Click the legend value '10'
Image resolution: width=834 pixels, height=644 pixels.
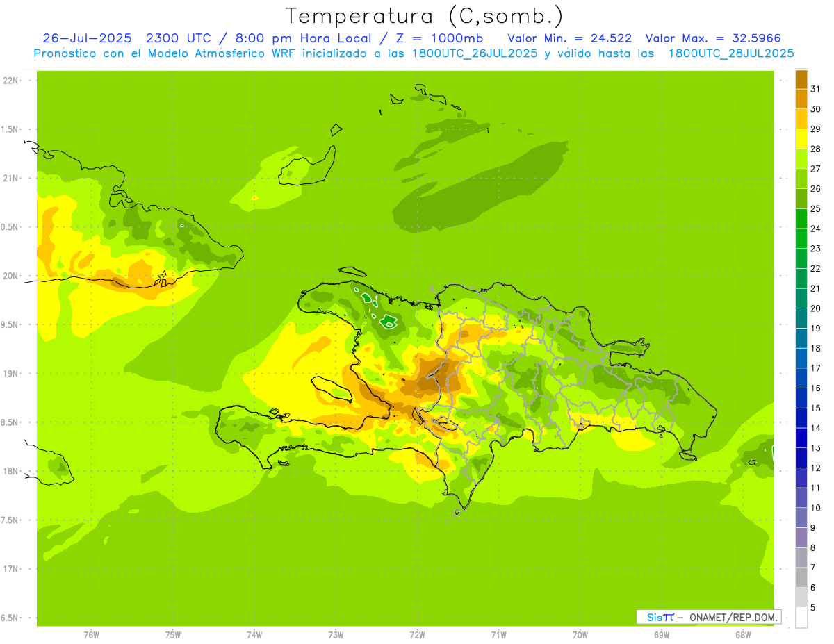pos(815,508)
